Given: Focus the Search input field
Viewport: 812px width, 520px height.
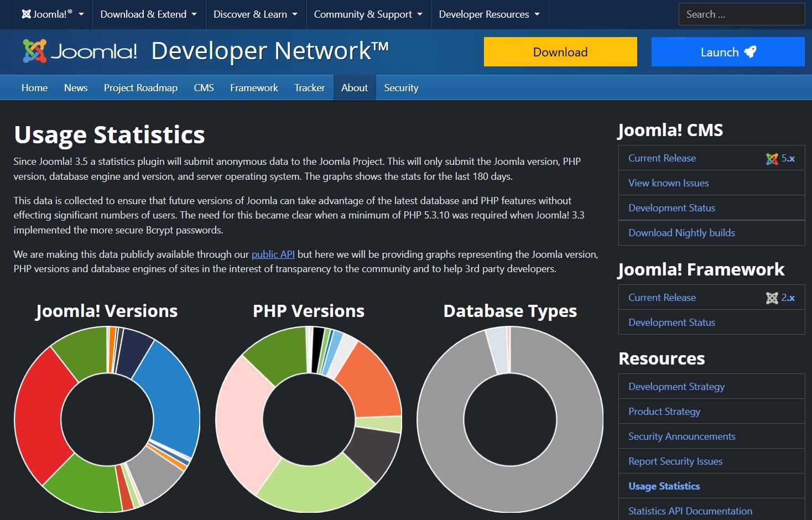Looking at the screenshot, I should tap(741, 14).
